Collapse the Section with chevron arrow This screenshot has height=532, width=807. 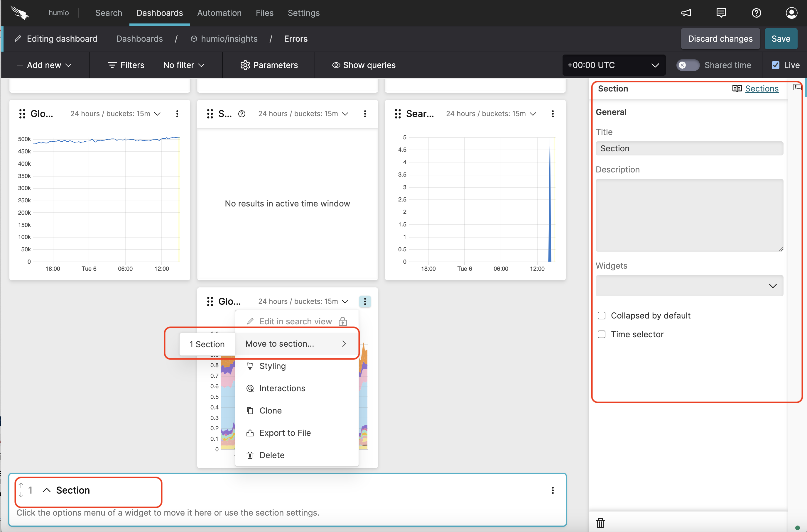tap(46, 490)
